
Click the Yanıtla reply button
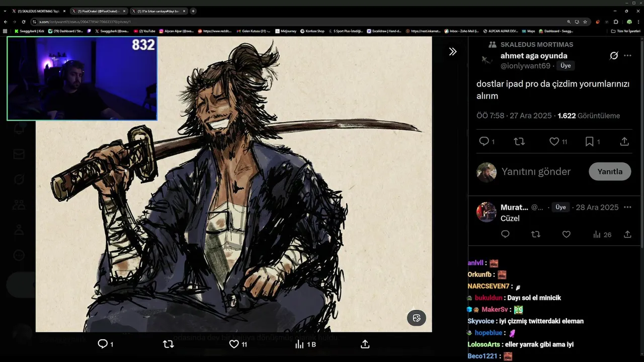pyautogui.click(x=610, y=171)
